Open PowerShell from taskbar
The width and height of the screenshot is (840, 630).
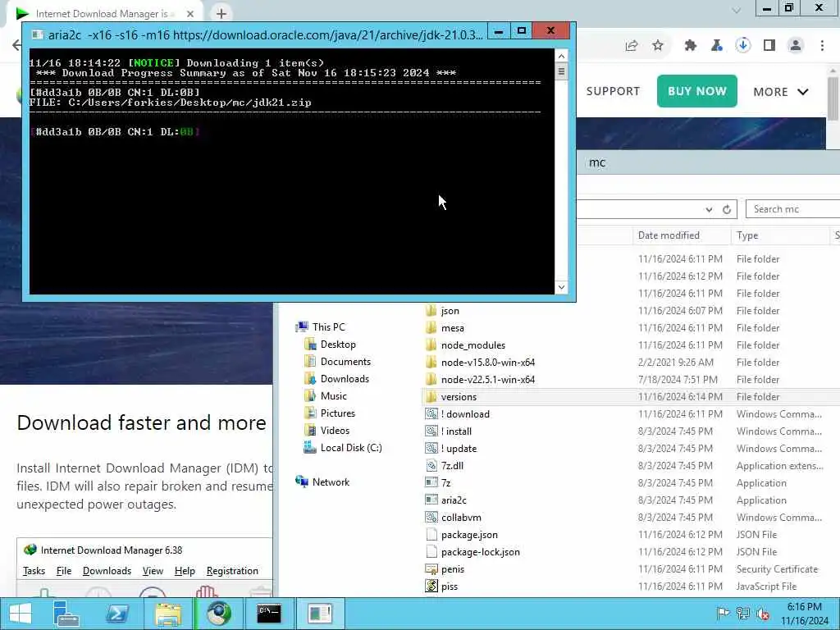[116, 614]
